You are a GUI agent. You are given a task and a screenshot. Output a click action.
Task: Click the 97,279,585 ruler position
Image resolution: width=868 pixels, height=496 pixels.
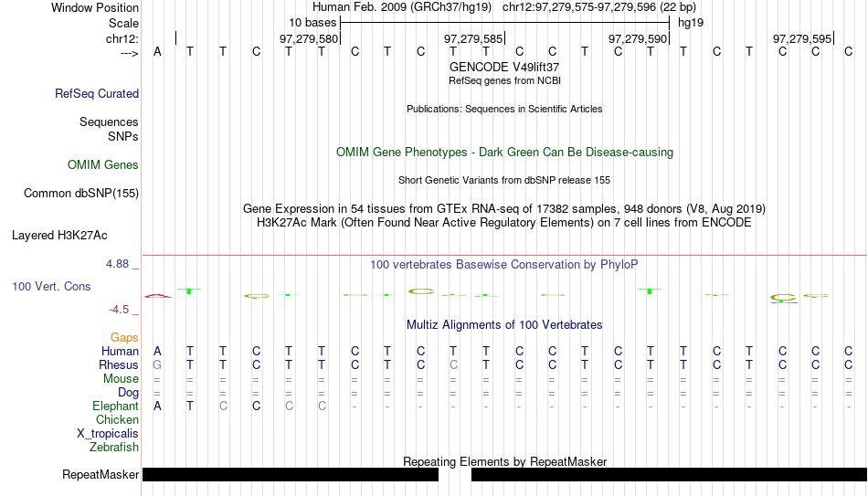[x=473, y=38]
